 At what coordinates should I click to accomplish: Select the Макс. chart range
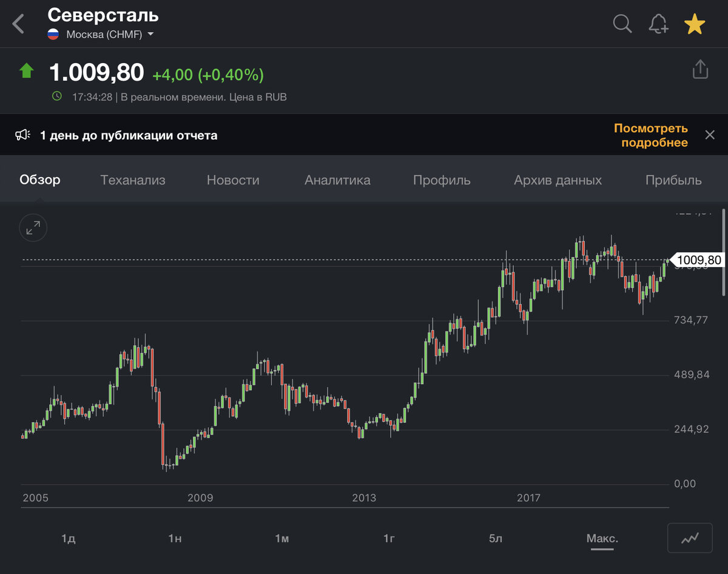tap(602, 538)
